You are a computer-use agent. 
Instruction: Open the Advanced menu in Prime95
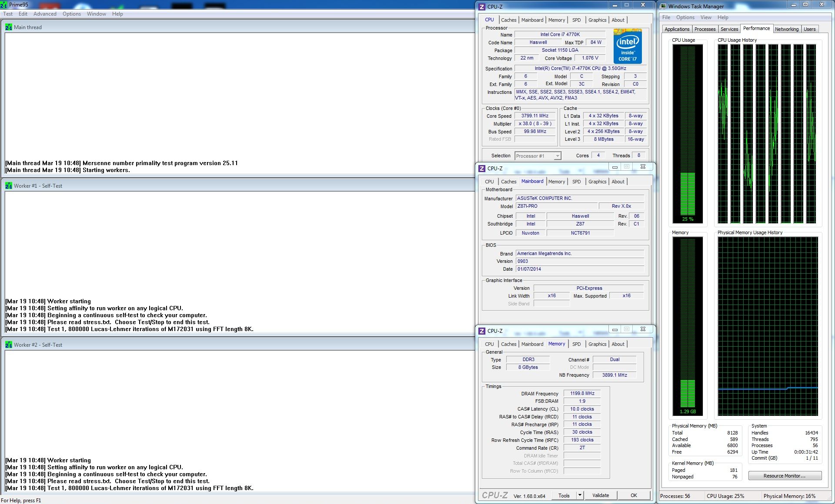pyautogui.click(x=45, y=14)
